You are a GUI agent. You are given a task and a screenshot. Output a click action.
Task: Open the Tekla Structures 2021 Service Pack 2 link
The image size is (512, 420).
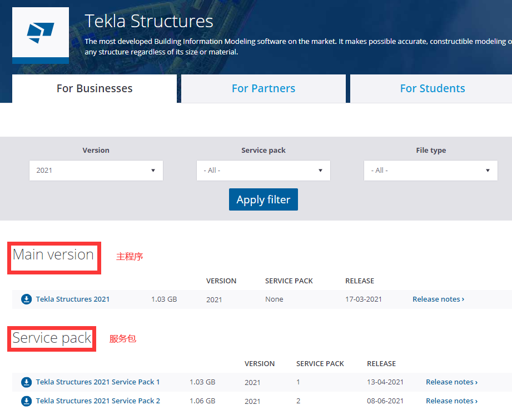(98, 401)
